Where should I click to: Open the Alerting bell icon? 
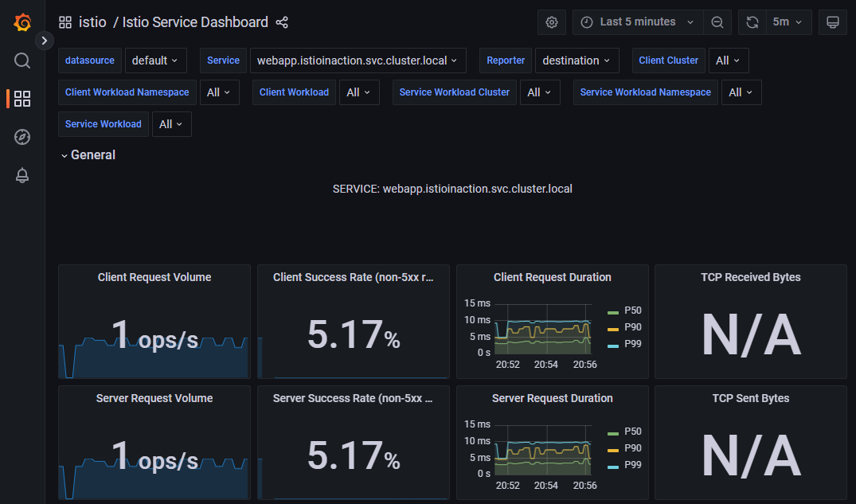(x=21, y=175)
